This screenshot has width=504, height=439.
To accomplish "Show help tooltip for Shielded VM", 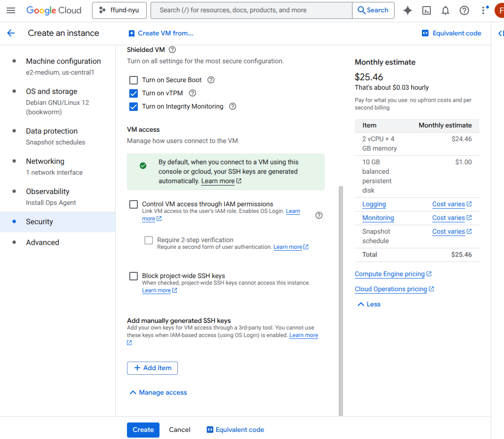I will point(172,50).
